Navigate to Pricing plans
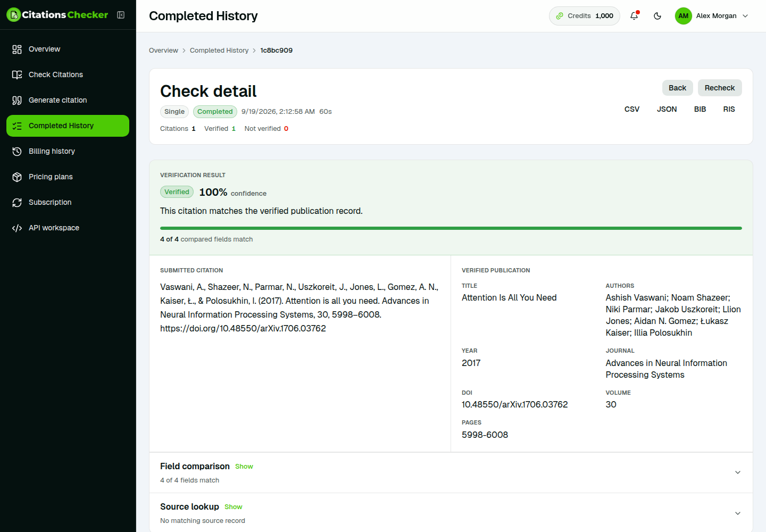Screen dimensions: 766x532 (68, 177)
